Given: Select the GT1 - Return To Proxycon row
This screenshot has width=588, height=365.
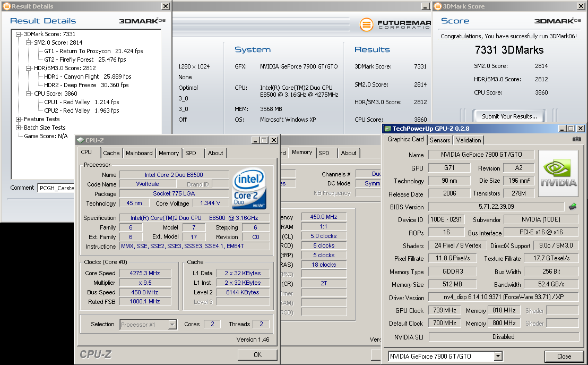Looking at the screenshot, I should (93, 51).
